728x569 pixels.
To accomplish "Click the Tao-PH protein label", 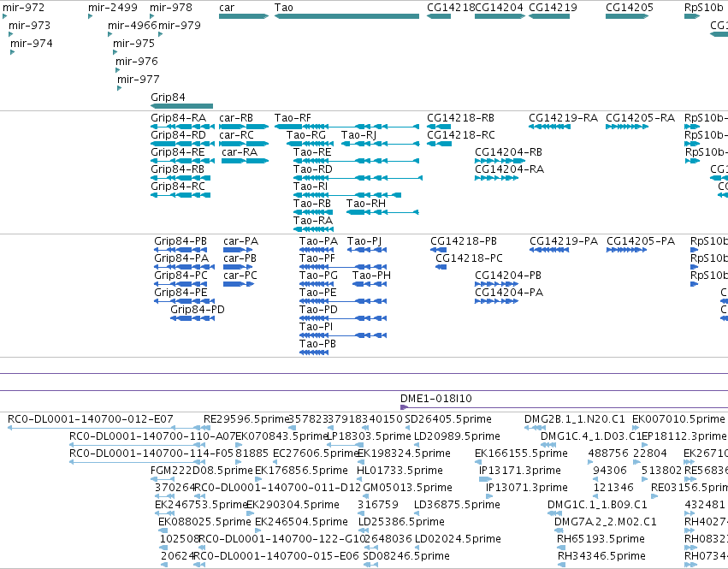I will (x=371, y=276).
